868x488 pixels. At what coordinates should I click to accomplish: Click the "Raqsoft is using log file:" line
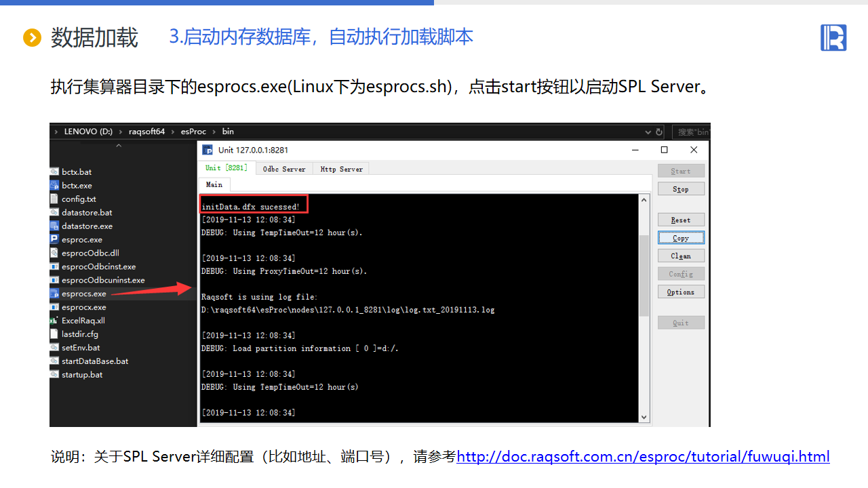point(260,297)
